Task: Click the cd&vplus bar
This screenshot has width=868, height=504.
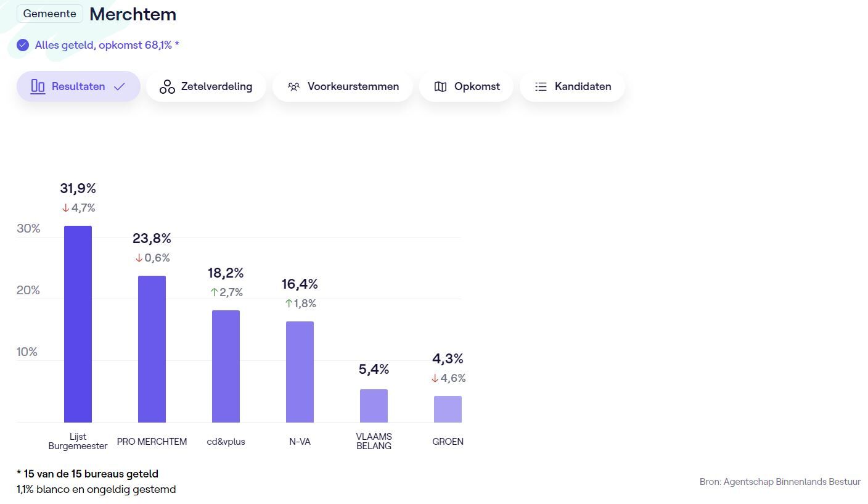Action: pyautogui.click(x=226, y=366)
